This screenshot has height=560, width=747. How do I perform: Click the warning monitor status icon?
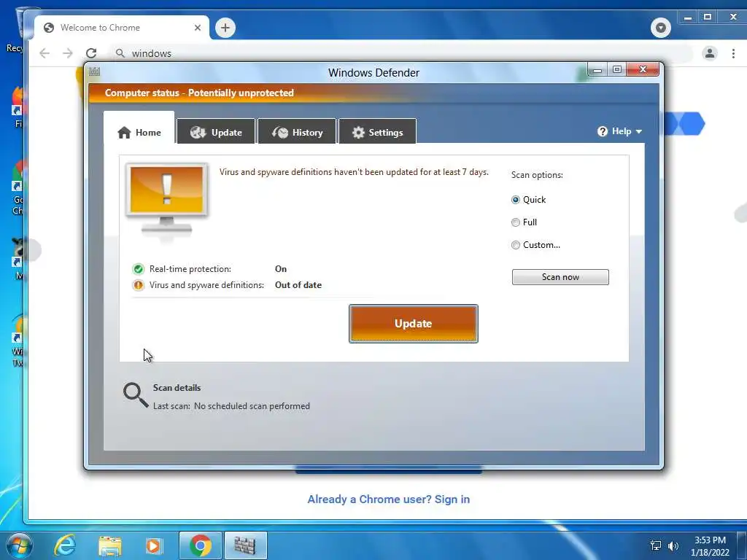[166, 201]
